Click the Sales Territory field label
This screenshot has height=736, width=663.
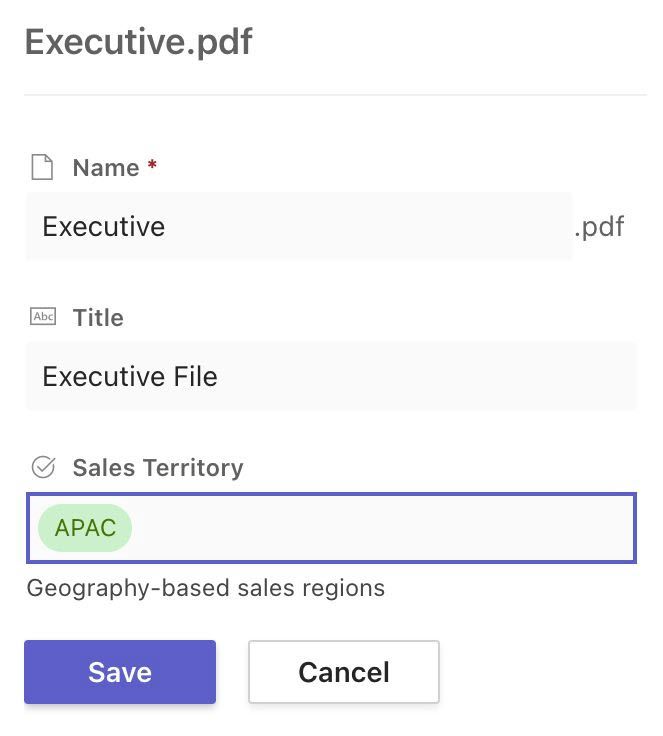point(158,468)
